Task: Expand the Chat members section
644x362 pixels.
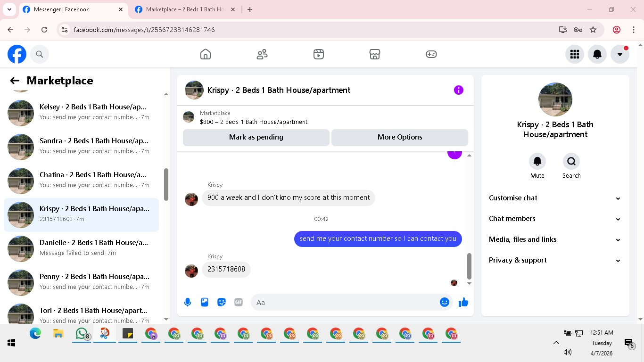Action: (555, 219)
